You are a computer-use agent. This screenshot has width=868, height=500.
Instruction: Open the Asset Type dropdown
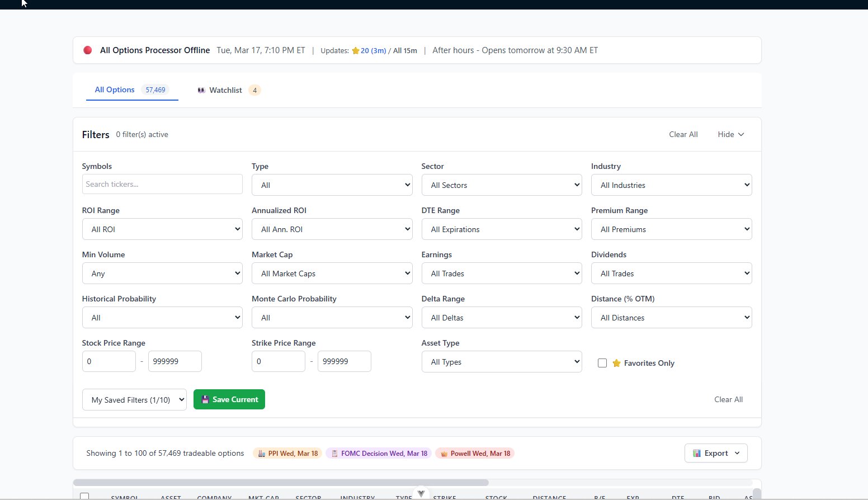(502, 362)
